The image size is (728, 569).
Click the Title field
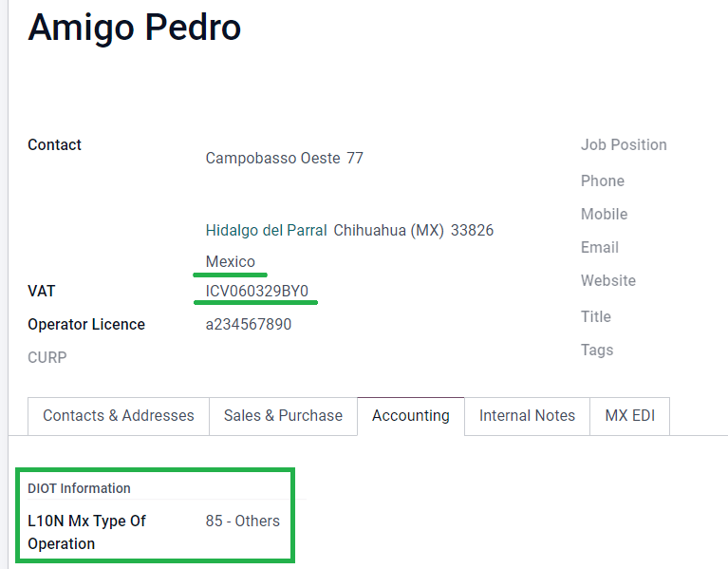point(596,316)
